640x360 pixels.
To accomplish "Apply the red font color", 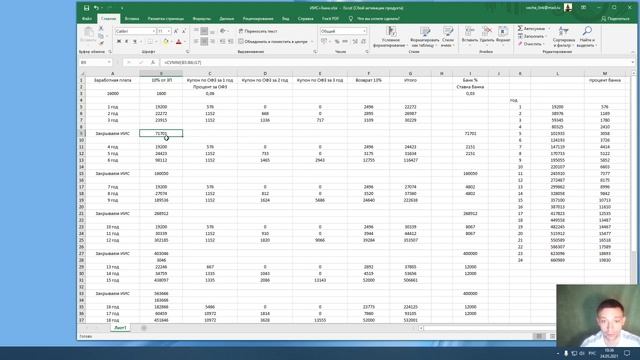I will click(178, 42).
